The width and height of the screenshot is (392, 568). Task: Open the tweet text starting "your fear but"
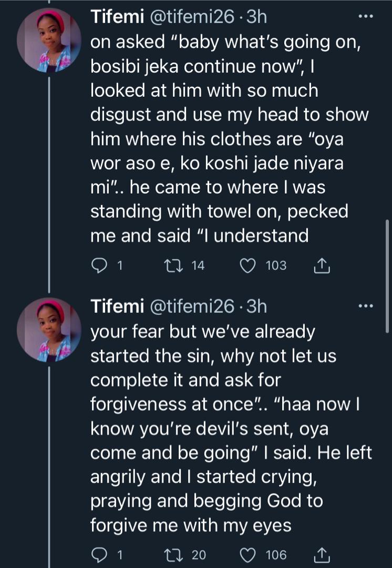point(226,429)
